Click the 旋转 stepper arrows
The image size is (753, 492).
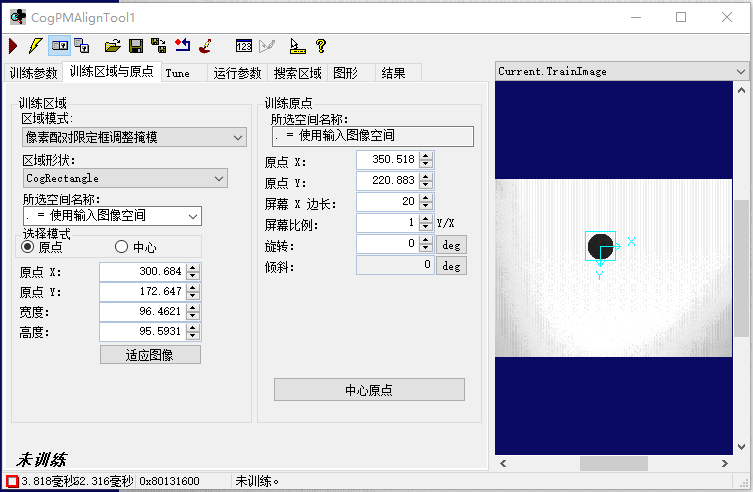425,244
